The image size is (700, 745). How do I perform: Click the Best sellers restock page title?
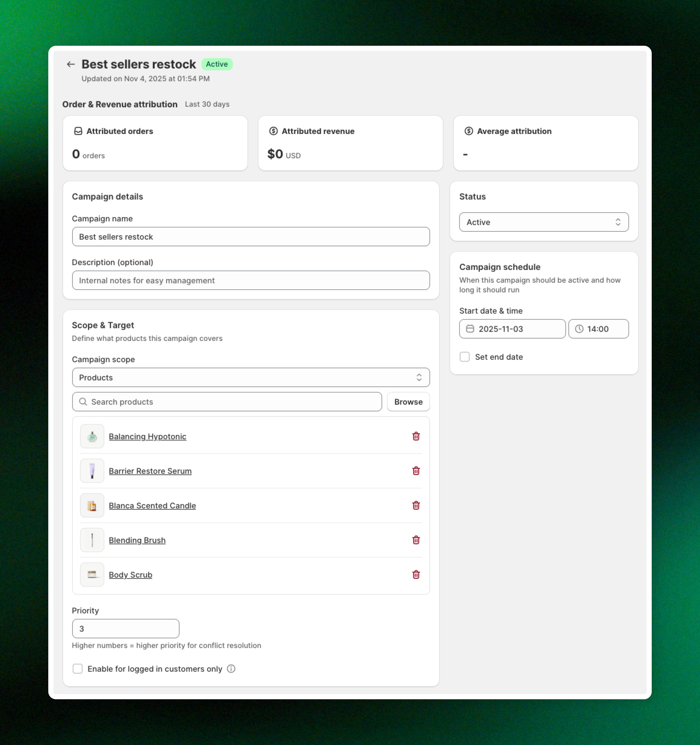(138, 64)
